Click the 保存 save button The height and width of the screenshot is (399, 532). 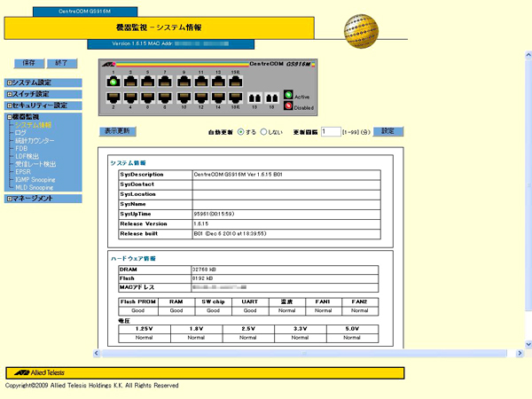point(29,63)
